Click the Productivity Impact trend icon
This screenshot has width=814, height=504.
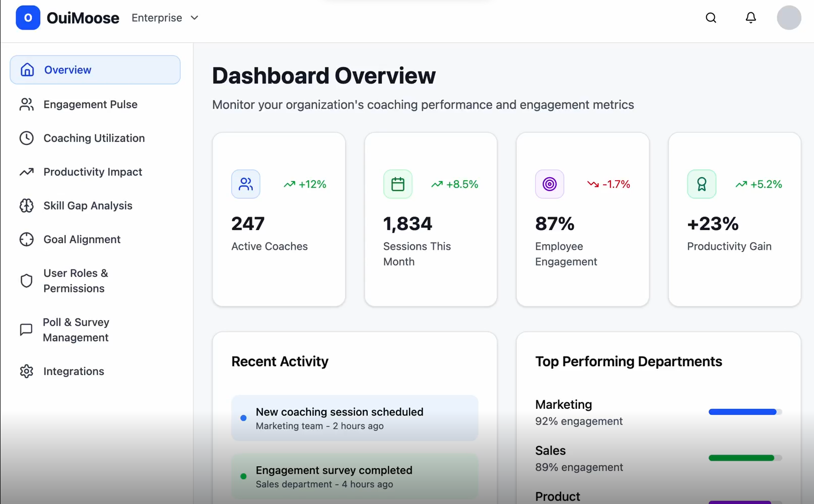tap(27, 172)
